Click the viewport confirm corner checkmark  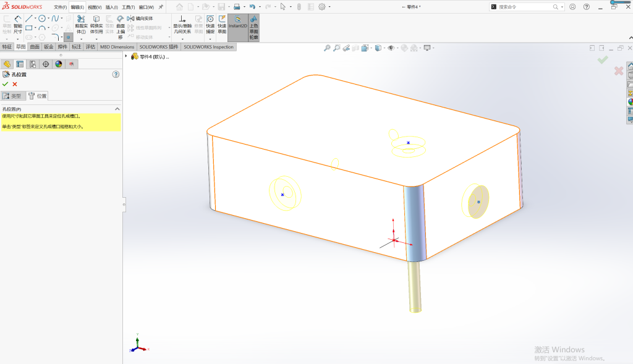[x=603, y=60]
